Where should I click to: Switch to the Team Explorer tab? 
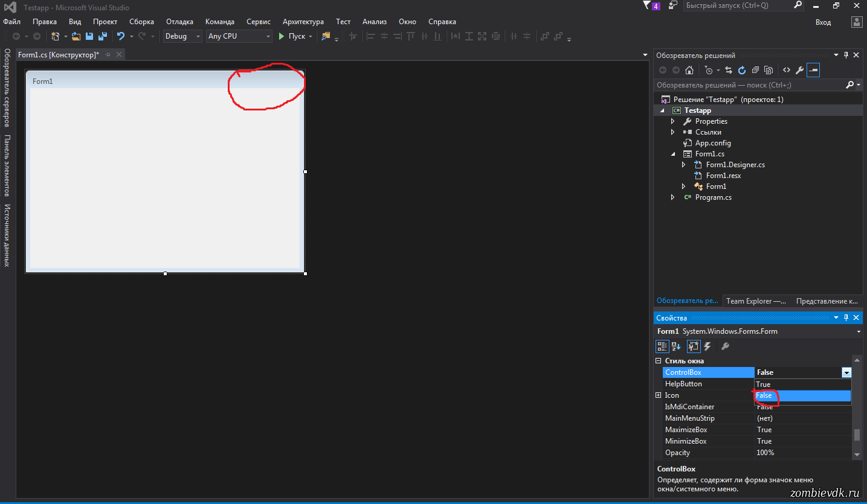pyautogui.click(x=756, y=301)
